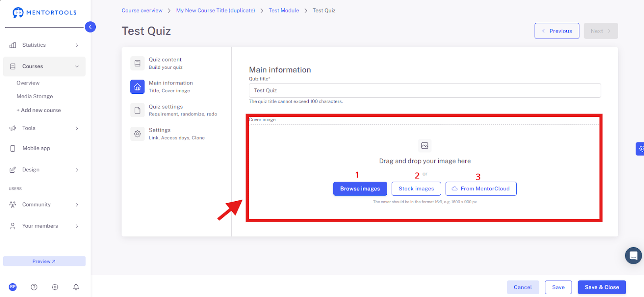The height and width of the screenshot is (297, 644).
Task: Click the Courses book icon
Action: [x=13, y=66]
